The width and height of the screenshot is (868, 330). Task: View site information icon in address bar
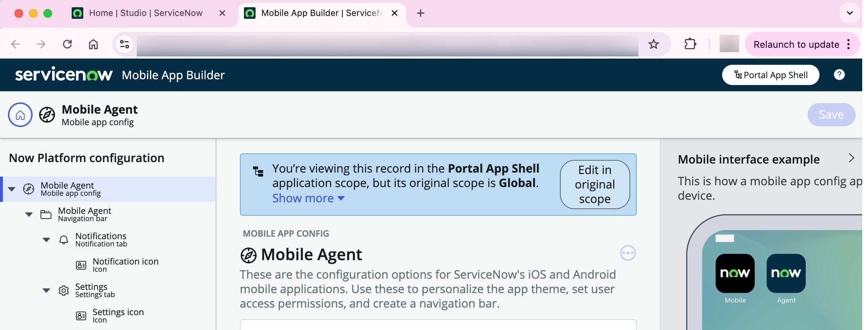click(x=125, y=44)
